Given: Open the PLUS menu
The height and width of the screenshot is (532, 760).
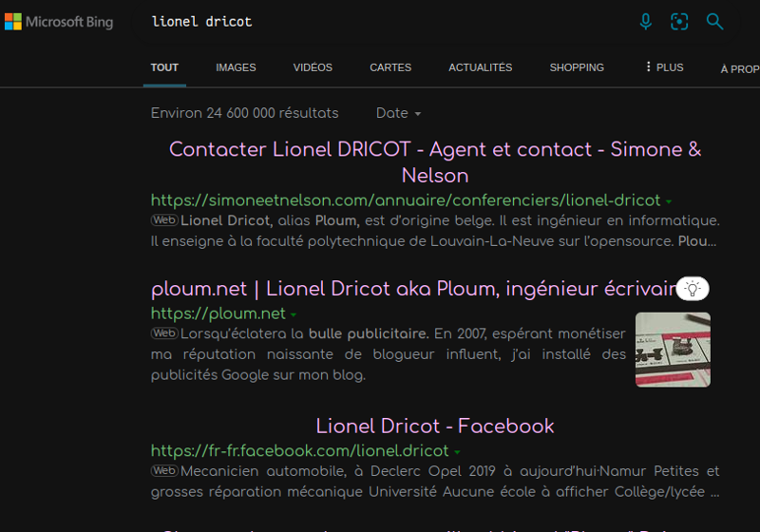Looking at the screenshot, I should 664,67.
